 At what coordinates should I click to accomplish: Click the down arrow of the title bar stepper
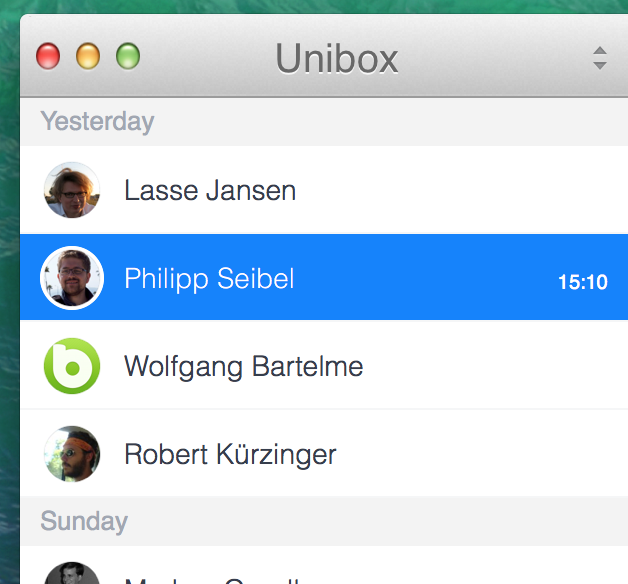point(600,65)
